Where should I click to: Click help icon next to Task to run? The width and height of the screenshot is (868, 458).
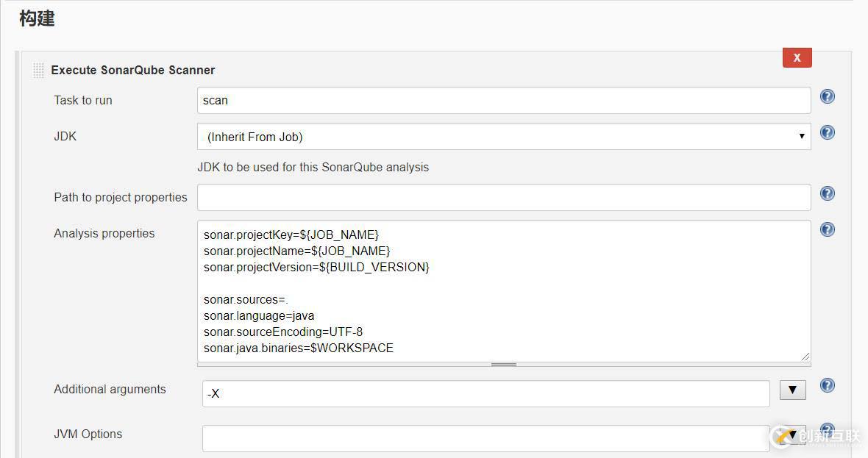(x=828, y=96)
